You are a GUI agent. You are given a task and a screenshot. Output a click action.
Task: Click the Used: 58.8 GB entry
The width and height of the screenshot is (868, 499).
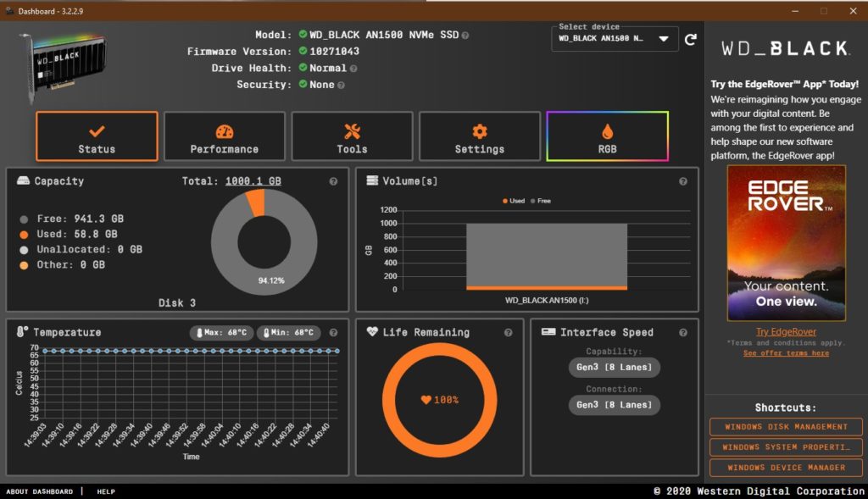[68, 234]
